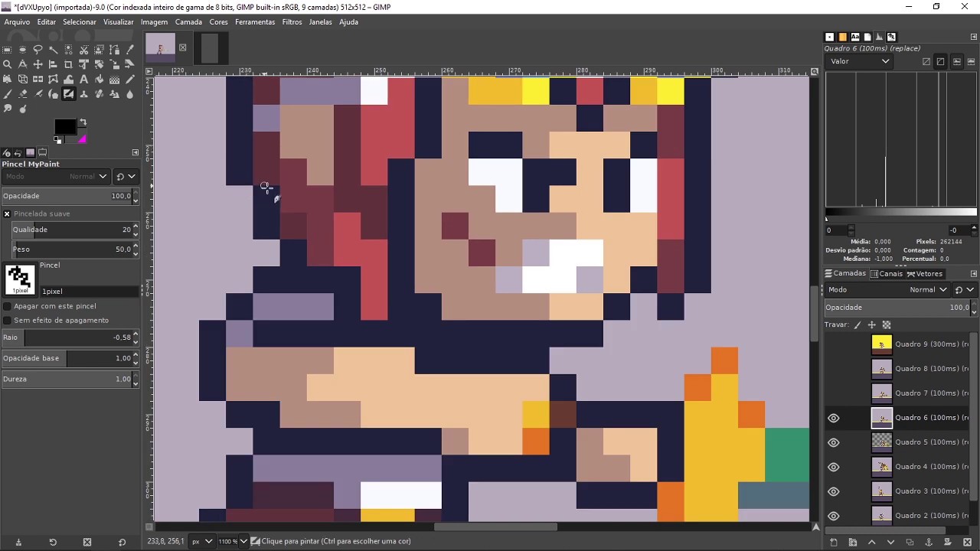Select the Dodge/Burn tool

[22, 109]
